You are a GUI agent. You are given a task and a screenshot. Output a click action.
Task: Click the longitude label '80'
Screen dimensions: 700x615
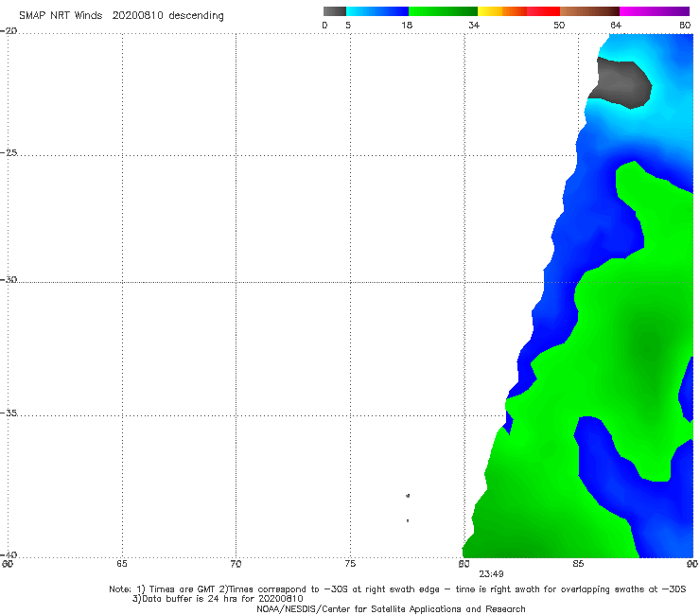tap(464, 564)
